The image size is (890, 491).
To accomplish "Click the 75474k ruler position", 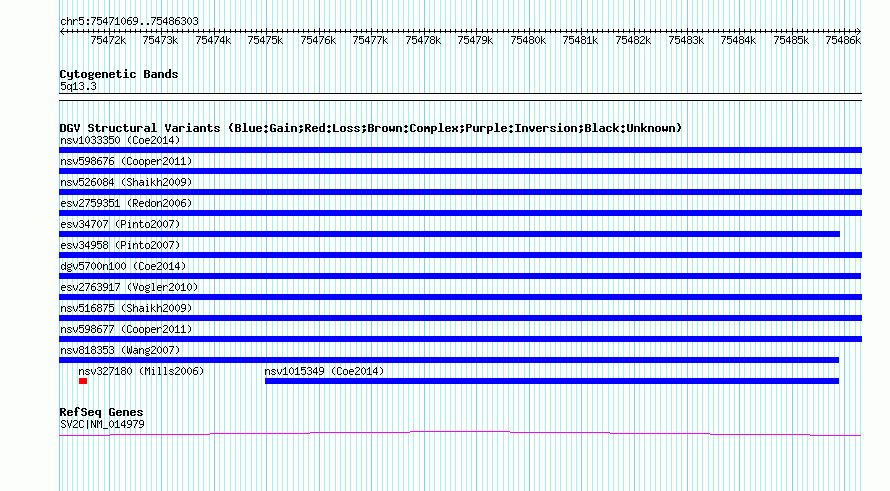I will point(213,40).
